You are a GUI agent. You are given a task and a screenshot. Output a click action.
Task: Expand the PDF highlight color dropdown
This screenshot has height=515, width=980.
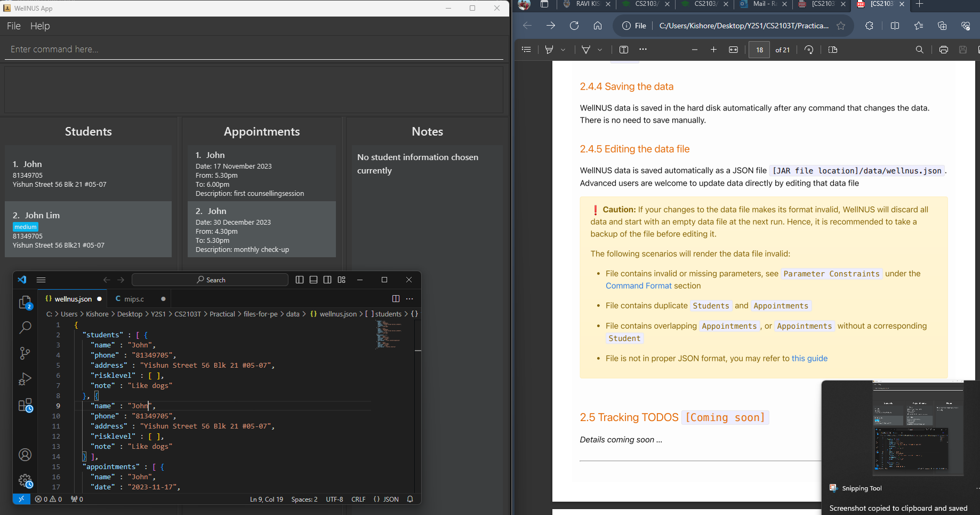[x=563, y=50]
